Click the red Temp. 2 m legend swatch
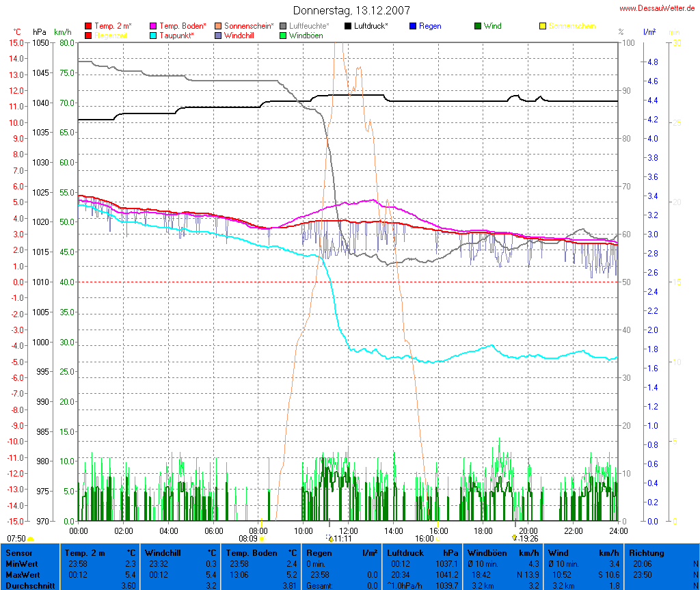 [88, 27]
